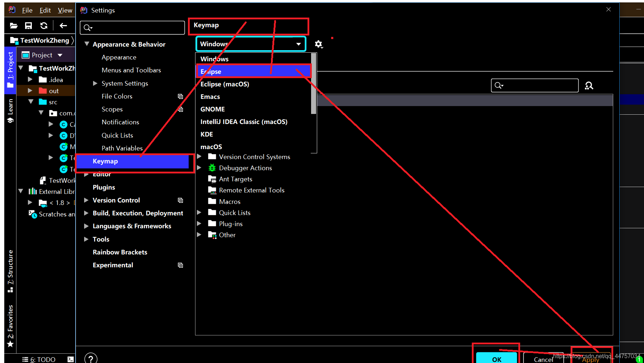Click the per-project icon beside File Colors

(180, 96)
